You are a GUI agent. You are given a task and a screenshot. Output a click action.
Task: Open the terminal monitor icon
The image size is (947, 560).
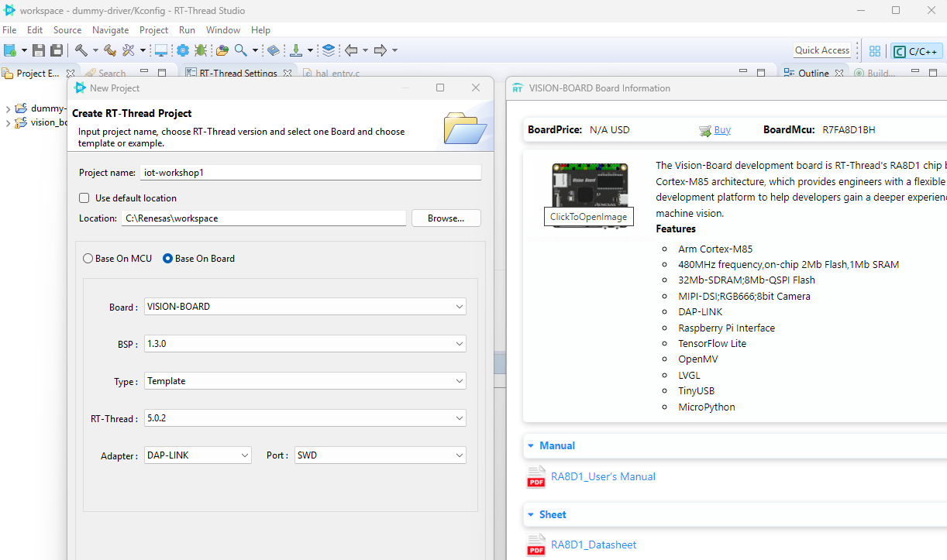pos(161,50)
